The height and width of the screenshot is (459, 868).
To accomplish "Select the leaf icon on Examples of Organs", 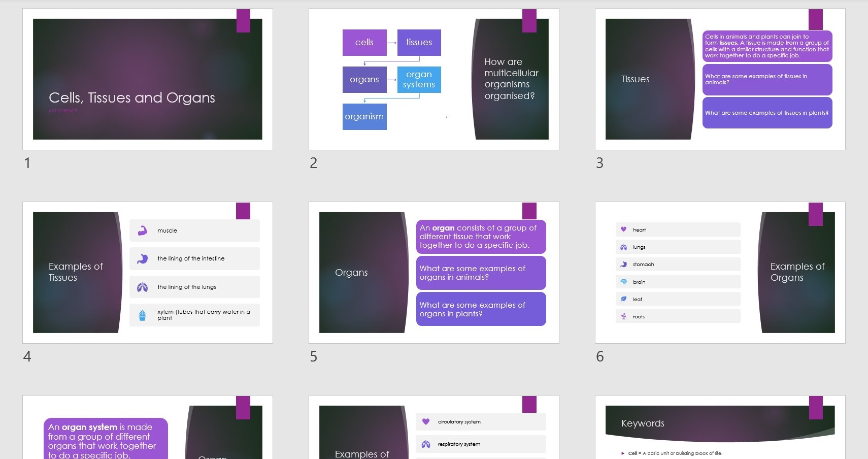I will pyautogui.click(x=623, y=299).
